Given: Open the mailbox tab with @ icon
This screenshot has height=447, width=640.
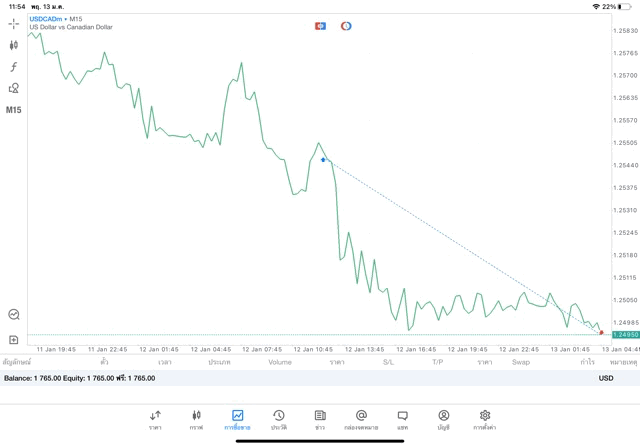Looking at the screenshot, I should coord(361,419).
